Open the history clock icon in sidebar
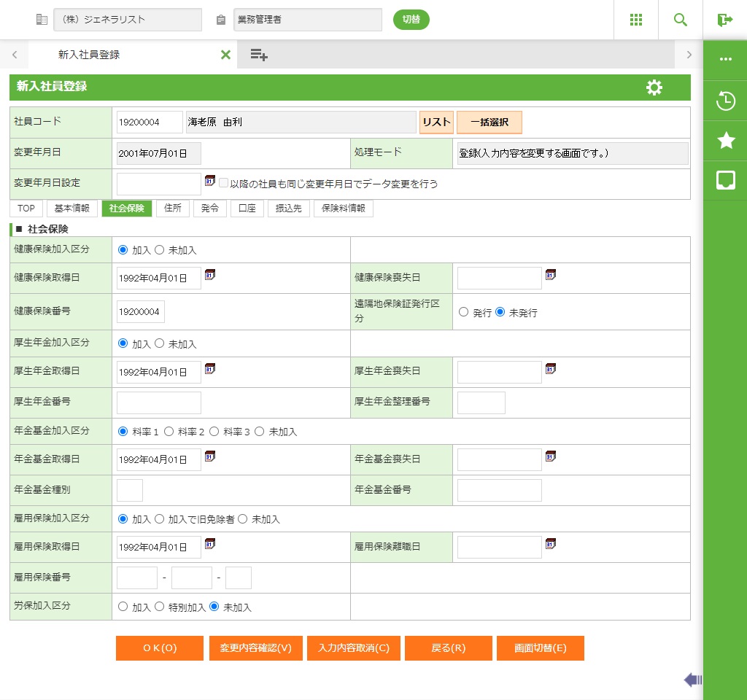This screenshot has height=700, width=747. click(x=725, y=101)
